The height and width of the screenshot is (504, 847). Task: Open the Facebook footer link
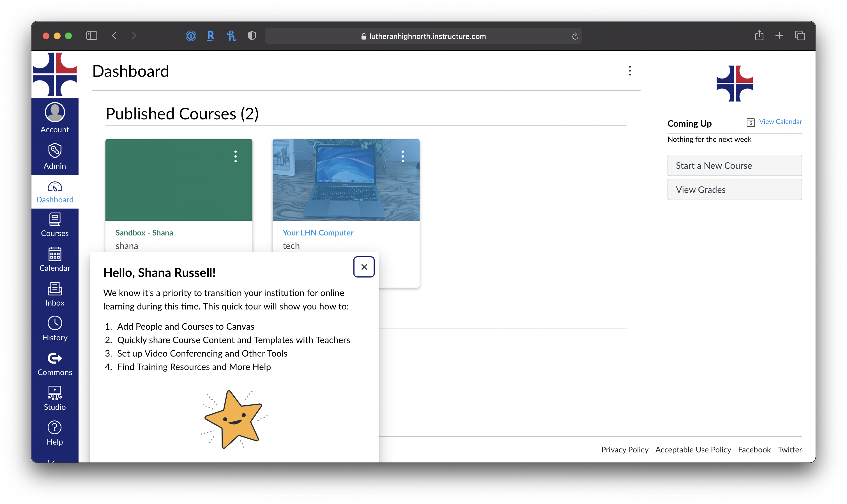754,450
